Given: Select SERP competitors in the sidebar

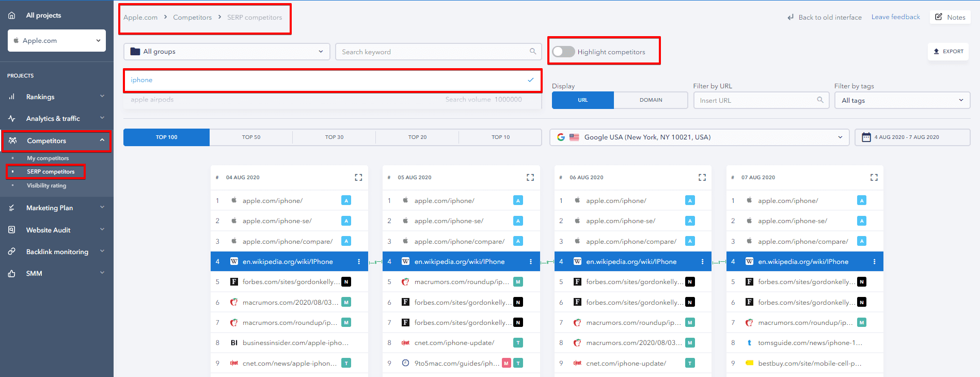Looking at the screenshot, I should click(51, 171).
